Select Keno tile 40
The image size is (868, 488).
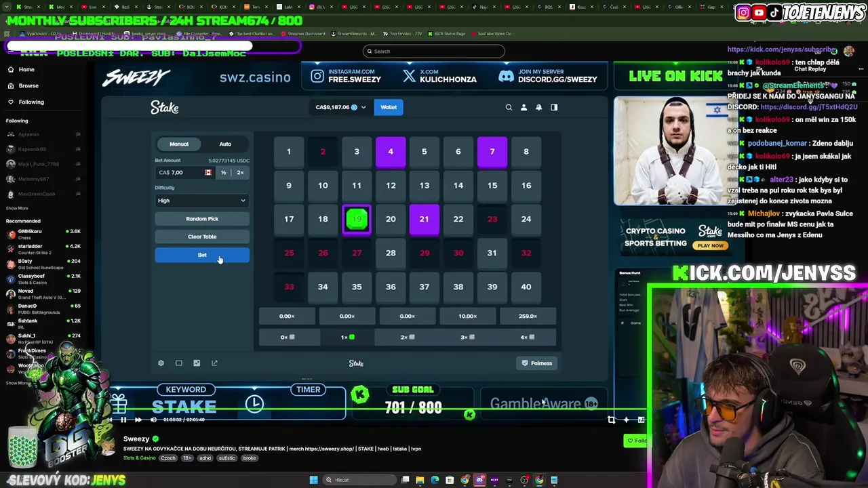[526, 287]
